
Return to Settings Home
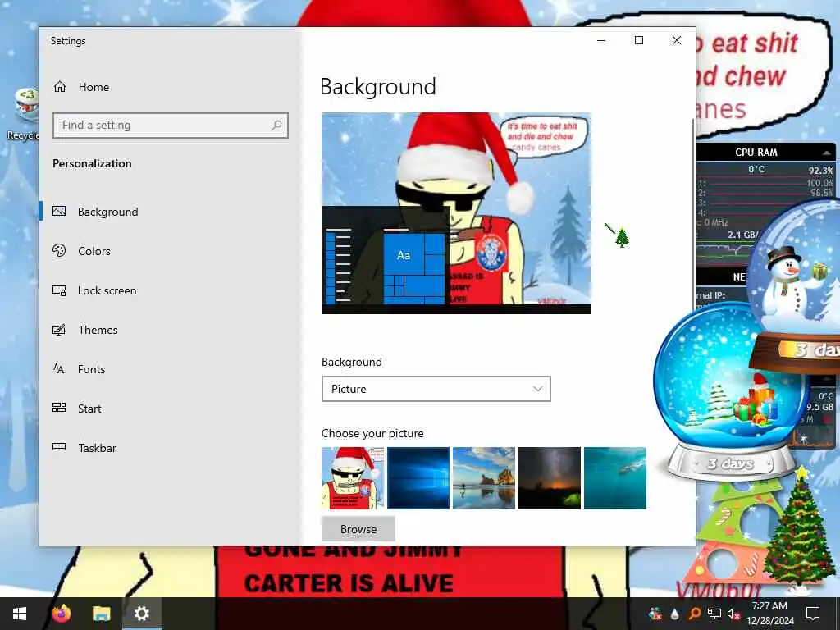(94, 87)
